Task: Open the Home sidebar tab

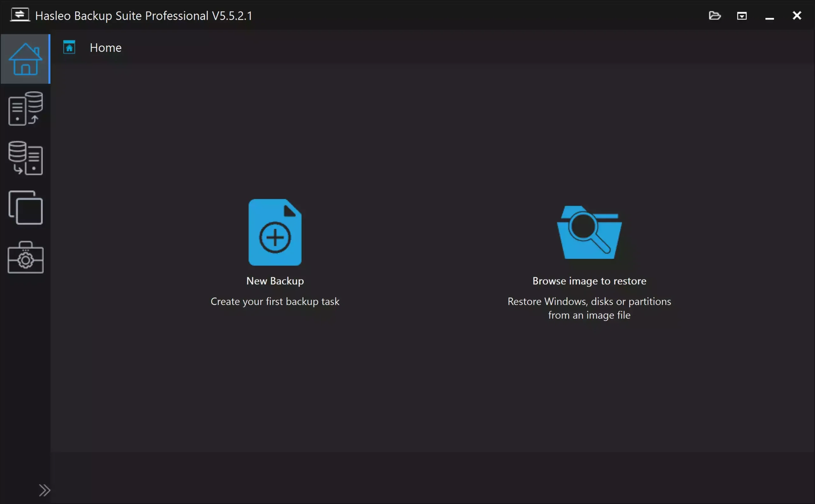Action: [x=25, y=59]
